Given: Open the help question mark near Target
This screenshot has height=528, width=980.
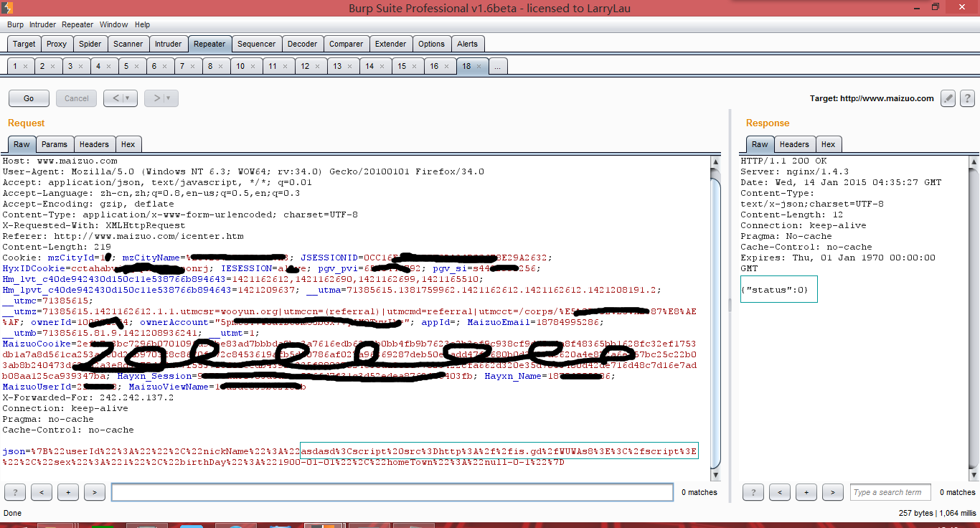Looking at the screenshot, I should pos(967,98).
